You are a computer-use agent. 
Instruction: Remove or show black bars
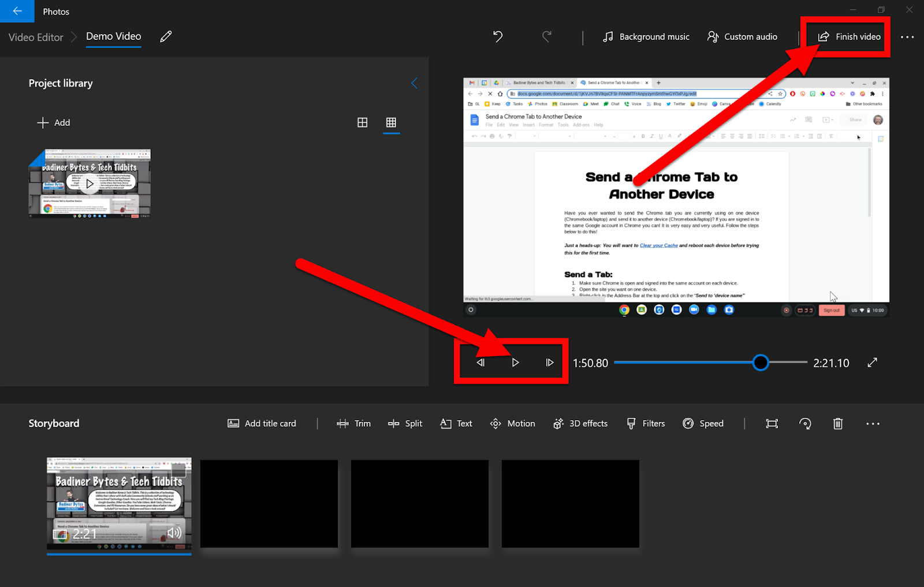click(772, 424)
